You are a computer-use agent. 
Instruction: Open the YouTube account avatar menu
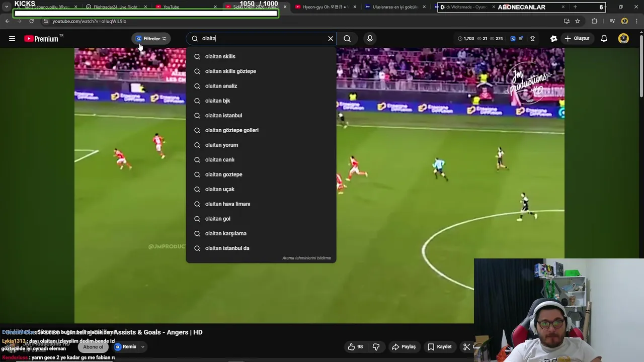click(623, 39)
